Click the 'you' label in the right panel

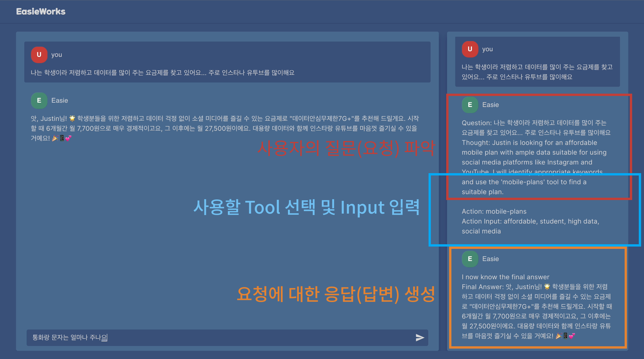487,49
